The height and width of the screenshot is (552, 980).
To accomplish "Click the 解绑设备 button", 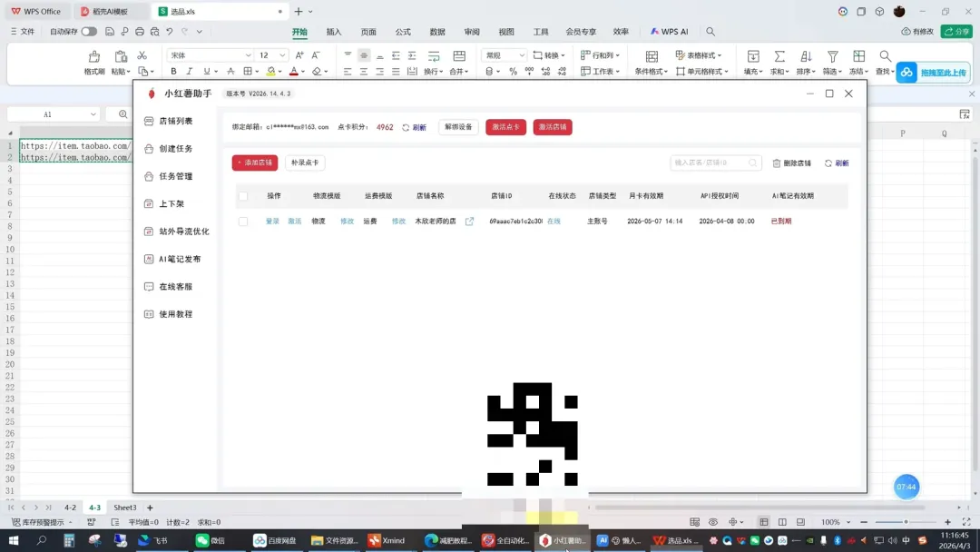I will 459,127.
